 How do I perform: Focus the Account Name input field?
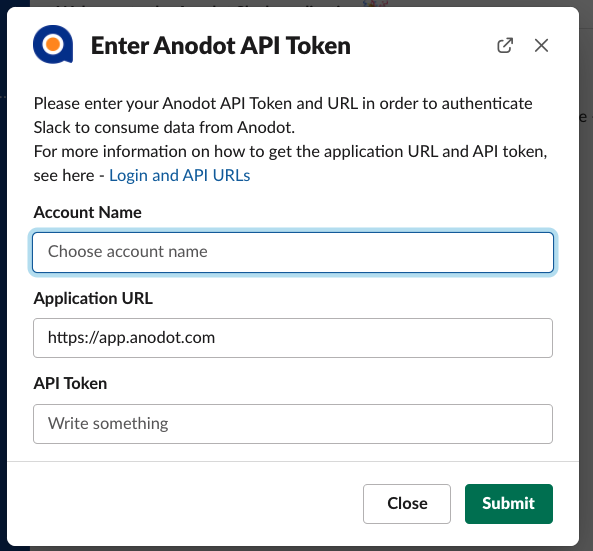(293, 253)
